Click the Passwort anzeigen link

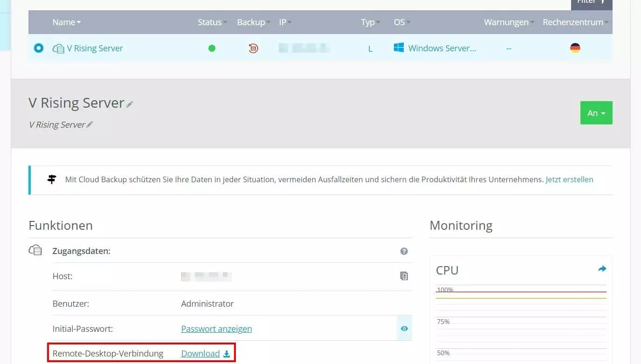coord(216,329)
